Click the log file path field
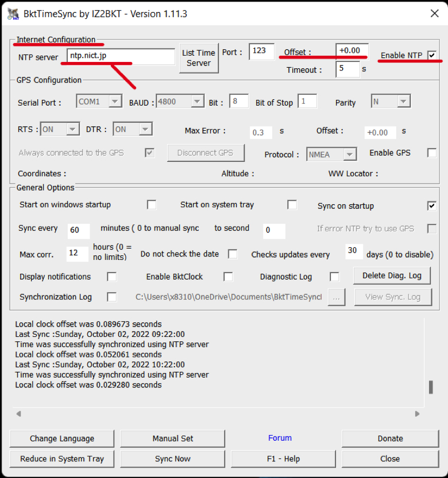Screen dimensions: 448x478 tap(229, 297)
